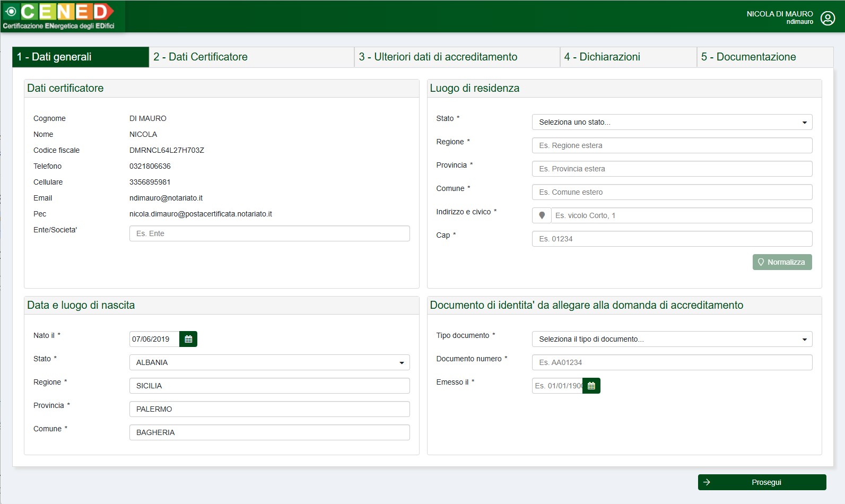
Task: Click the Data e luogo di nascita header
Action: click(222, 306)
